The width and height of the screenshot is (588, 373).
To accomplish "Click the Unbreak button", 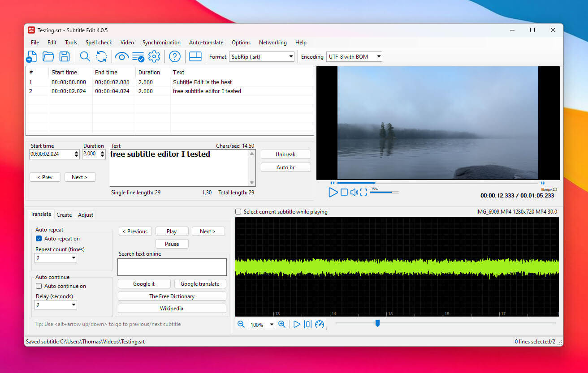I will point(286,154).
